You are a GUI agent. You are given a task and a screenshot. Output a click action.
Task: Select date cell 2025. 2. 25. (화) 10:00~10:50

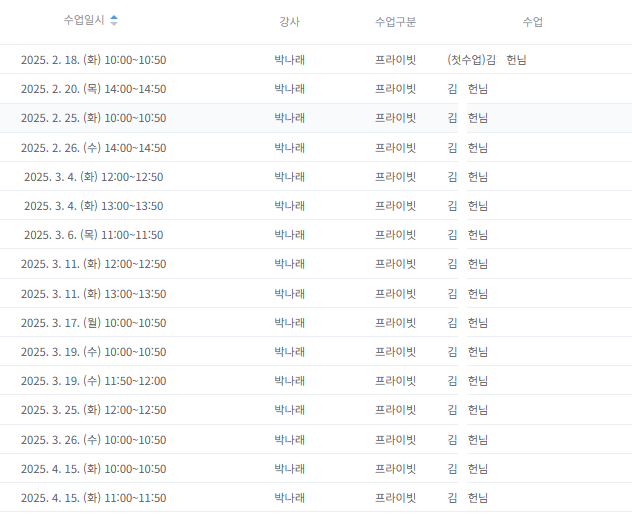coord(94,118)
